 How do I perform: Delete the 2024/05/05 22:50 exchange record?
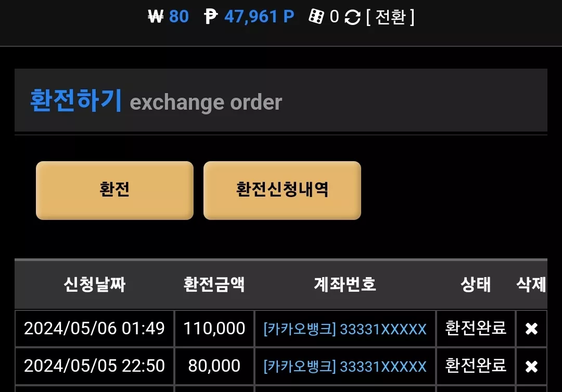pos(531,366)
